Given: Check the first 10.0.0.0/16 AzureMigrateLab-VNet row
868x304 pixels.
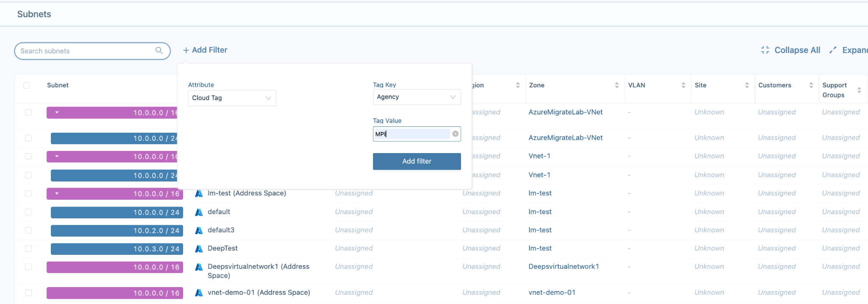Looking at the screenshot, I should [28, 112].
